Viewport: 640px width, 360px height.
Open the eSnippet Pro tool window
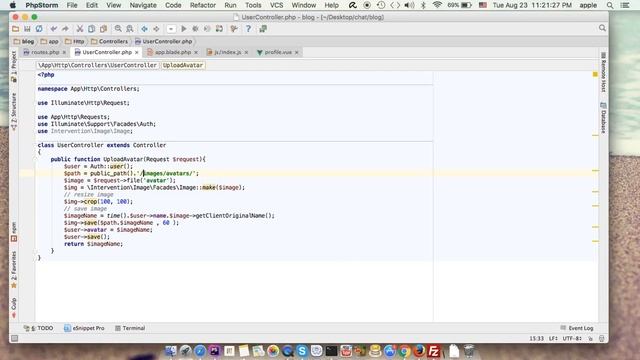pos(84,328)
